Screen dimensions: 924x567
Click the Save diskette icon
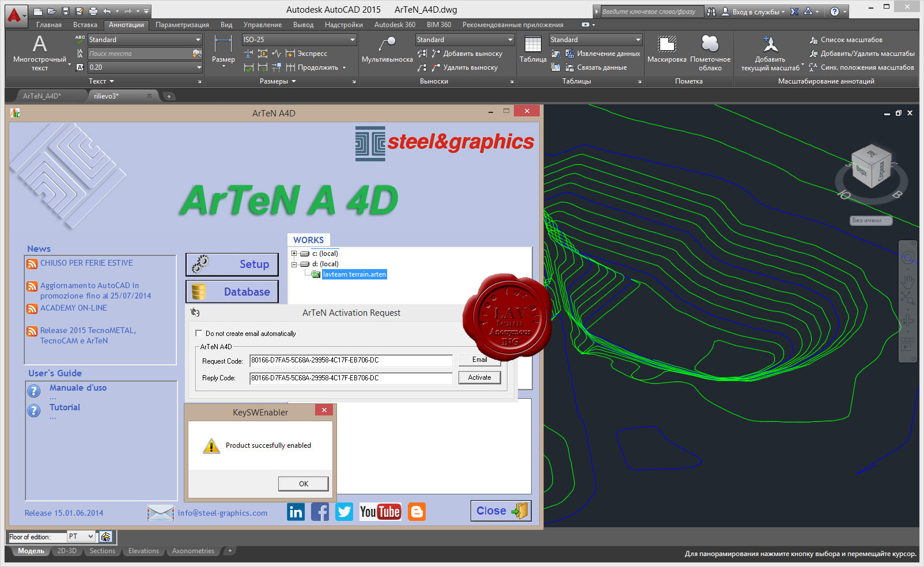point(65,11)
